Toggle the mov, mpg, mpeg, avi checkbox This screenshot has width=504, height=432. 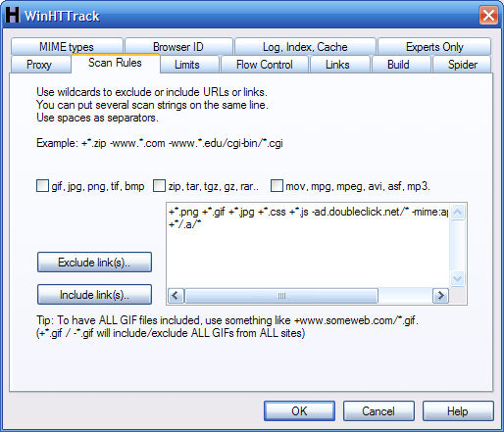click(x=277, y=186)
